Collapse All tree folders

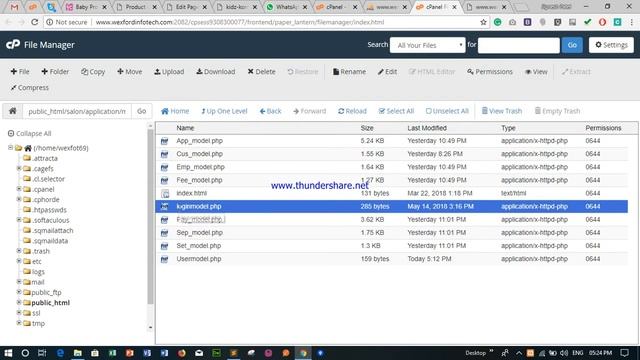point(29,133)
